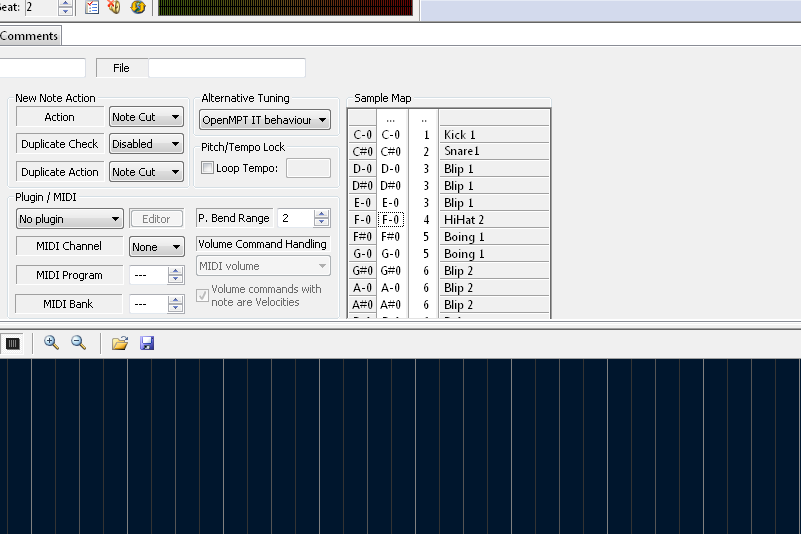801x534 pixels.
Task: Toggle the grid display icon in sample toolbar
Action: point(13,343)
